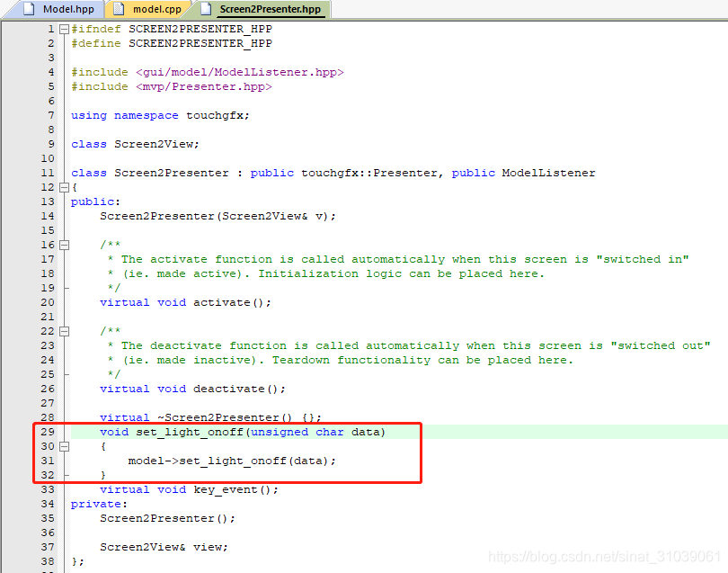728x573 pixels.
Task: Collapse the deactivate comment fold at line 22
Action: coord(64,331)
